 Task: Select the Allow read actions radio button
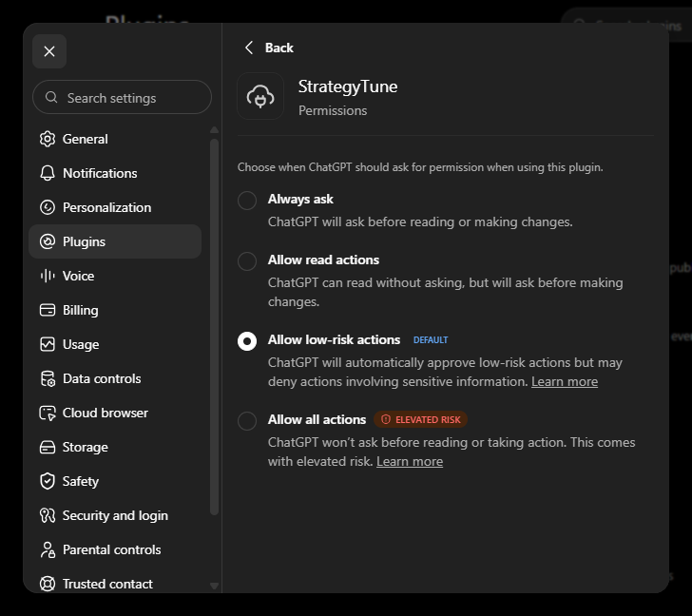pyautogui.click(x=247, y=261)
